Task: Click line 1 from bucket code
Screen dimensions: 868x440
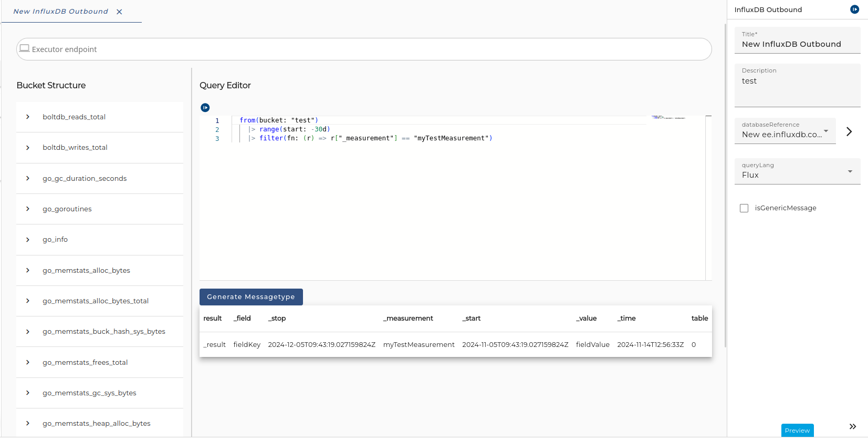Action: click(279, 120)
